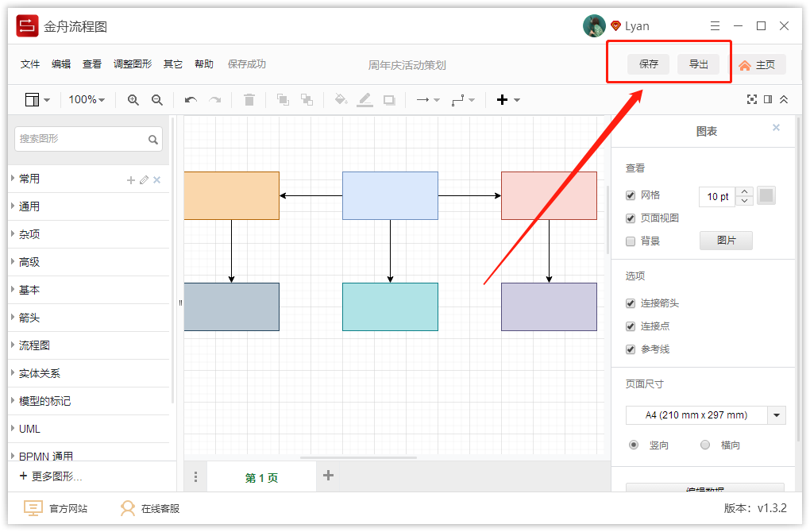This screenshot has width=810, height=532.
Task: Enable the 背景 checkbox
Action: pyautogui.click(x=631, y=241)
